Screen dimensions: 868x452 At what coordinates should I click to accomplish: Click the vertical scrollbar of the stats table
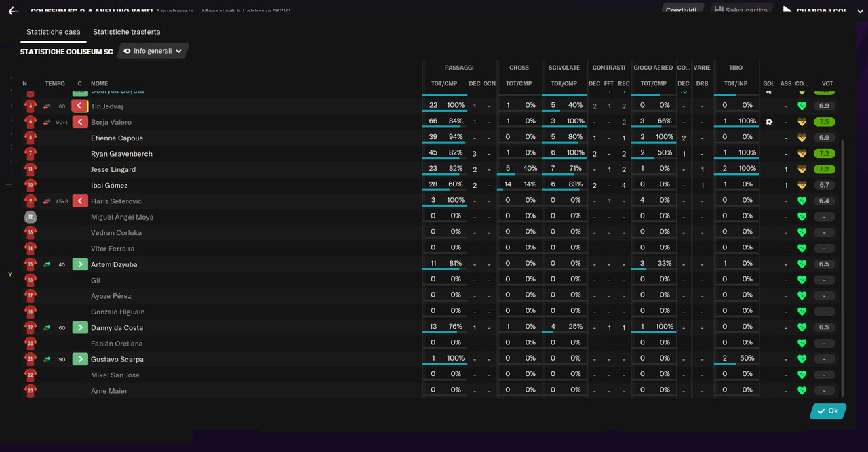pos(843,268)
